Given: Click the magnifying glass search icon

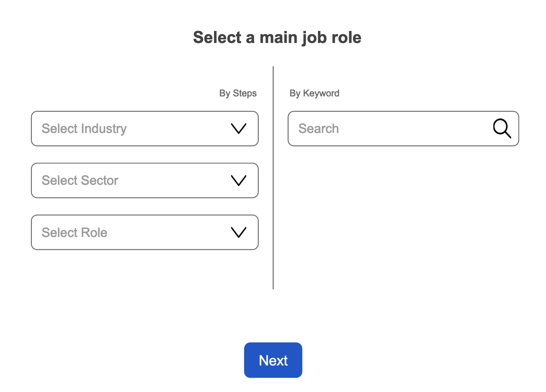Looking at the screenshot, I should coord(502,129).
